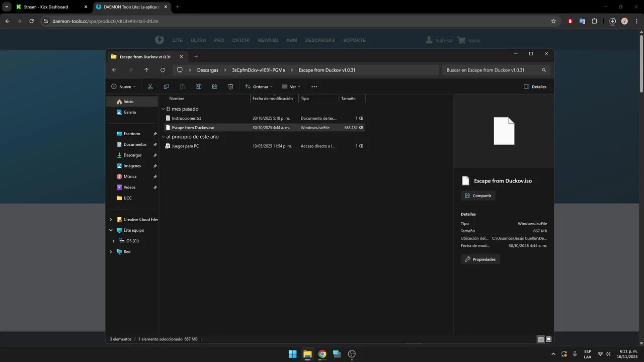Image resolution: width=644 pixels, height=362 pixels.
Task: Click 3sCpfmDckv-v1031-PGMe breadcrumb
Action: point(259,70)
